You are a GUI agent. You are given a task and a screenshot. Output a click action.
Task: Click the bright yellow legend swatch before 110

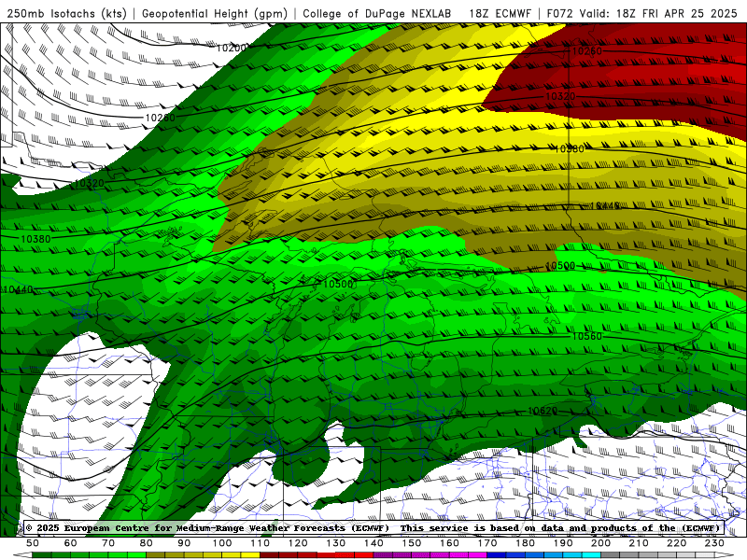250,555
